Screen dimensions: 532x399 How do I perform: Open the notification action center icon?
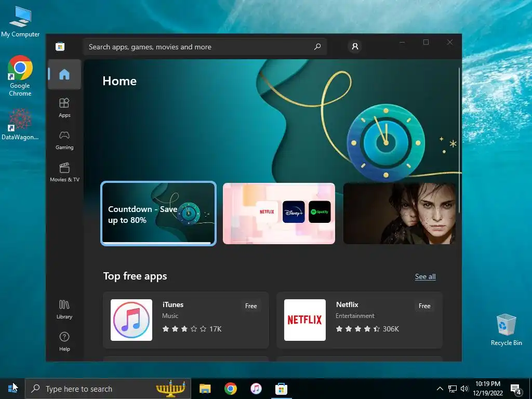tap(516, 389)
